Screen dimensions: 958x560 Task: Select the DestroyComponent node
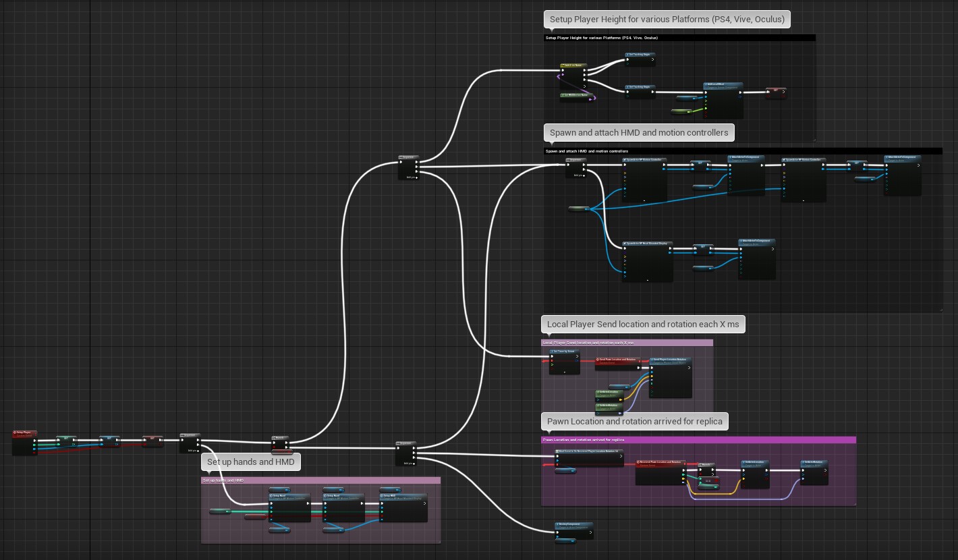pos(574,530)
